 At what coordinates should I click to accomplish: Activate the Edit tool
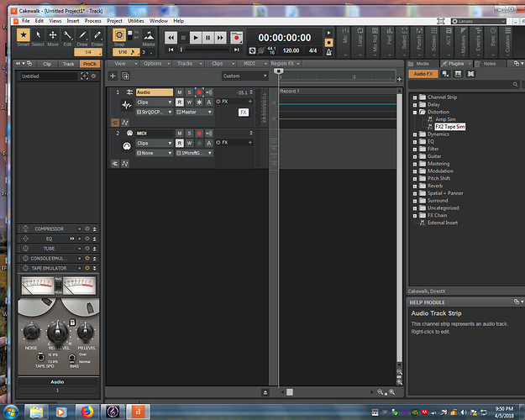coord(68,34)
